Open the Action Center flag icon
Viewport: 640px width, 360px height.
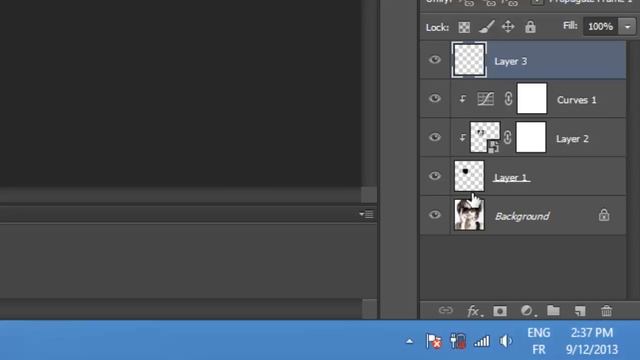click(x=433, y=341)
